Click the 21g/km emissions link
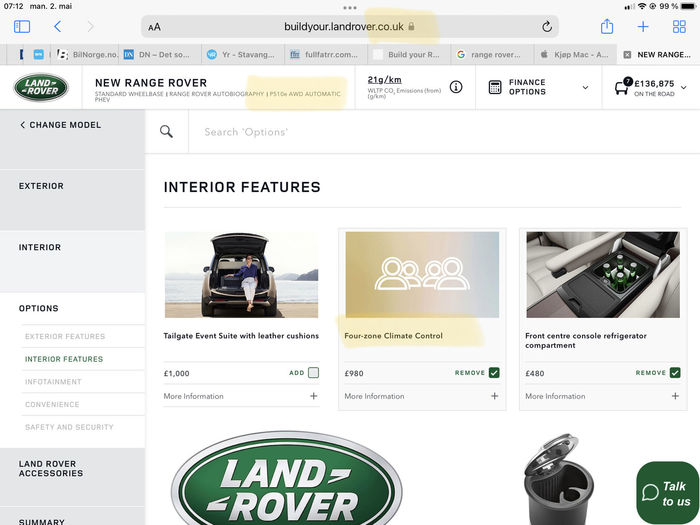 384,79
